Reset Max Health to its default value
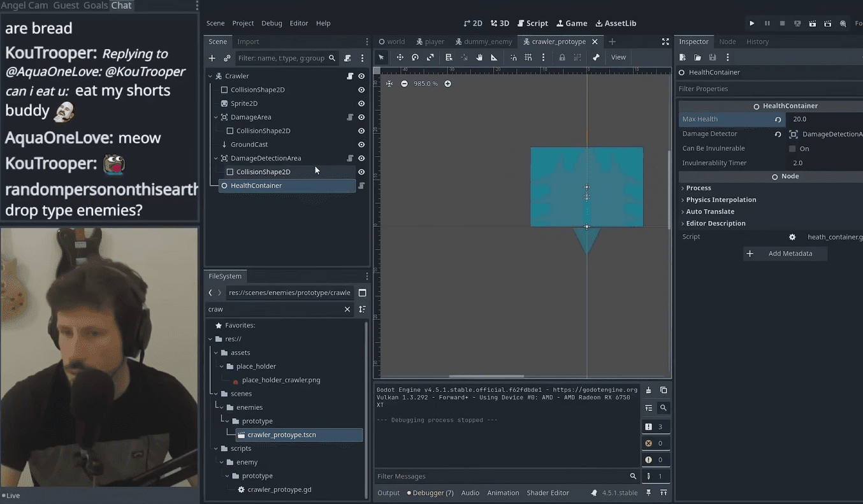Viewport: 863px width, 504px height. [x=778, y=119]
